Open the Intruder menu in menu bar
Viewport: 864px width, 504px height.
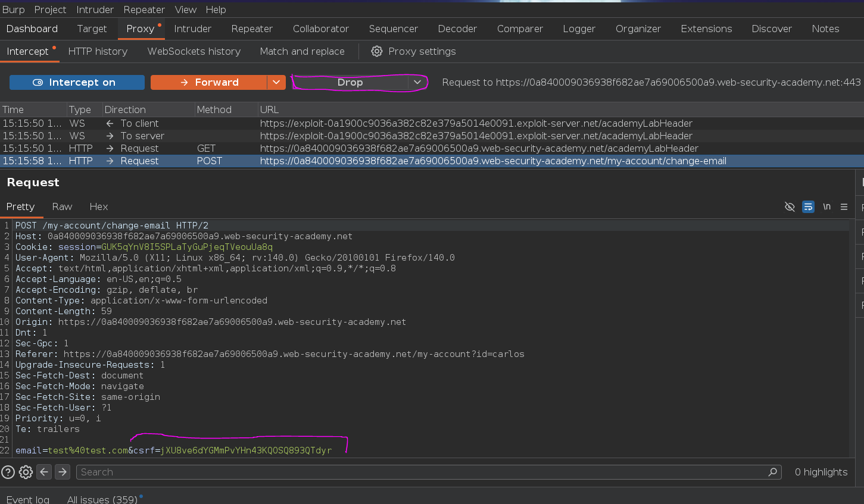click(x=95, y=10)
